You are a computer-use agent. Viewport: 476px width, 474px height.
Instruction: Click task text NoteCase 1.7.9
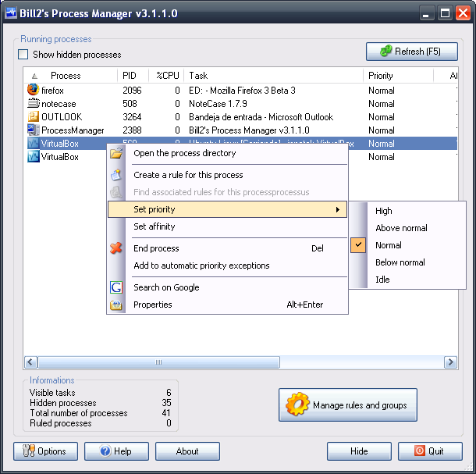[218, 104]
